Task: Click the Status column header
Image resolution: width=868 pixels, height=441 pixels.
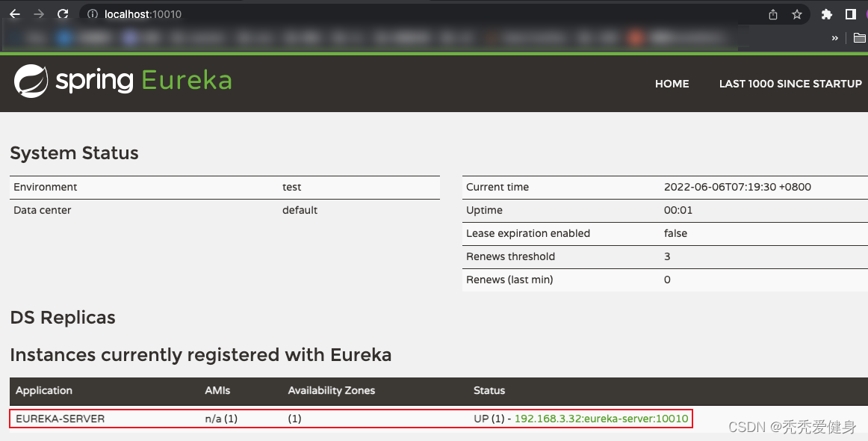Action: coord(489,391)
